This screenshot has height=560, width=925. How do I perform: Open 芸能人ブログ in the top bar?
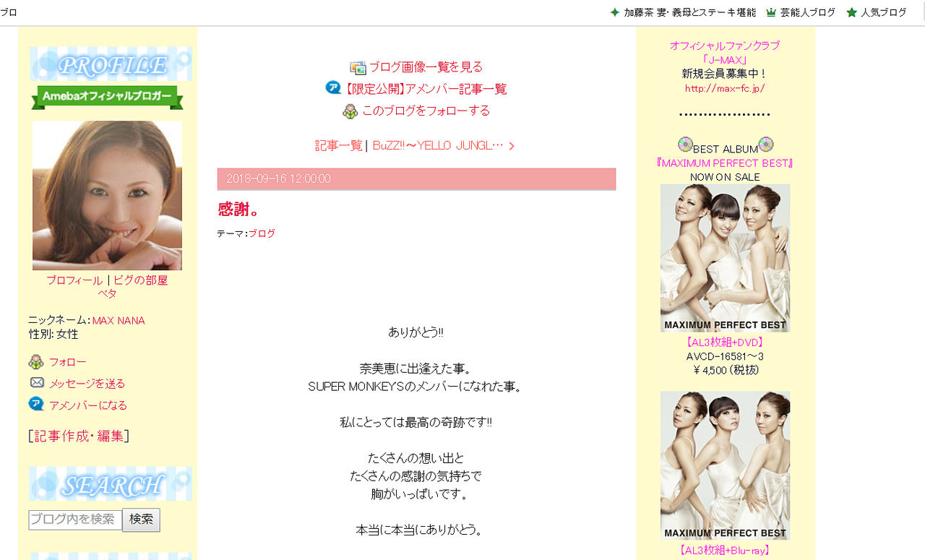click(x=808, y=12)
